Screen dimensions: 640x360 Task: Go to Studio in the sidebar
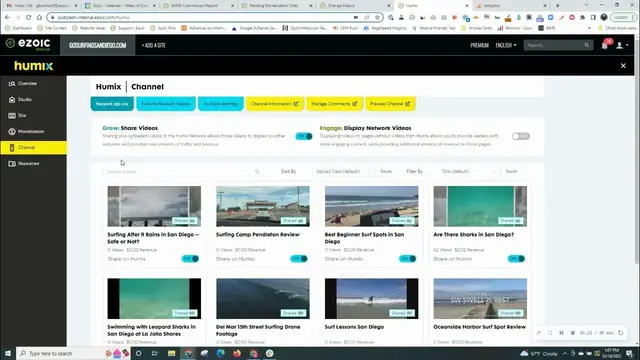pos(24,100)
